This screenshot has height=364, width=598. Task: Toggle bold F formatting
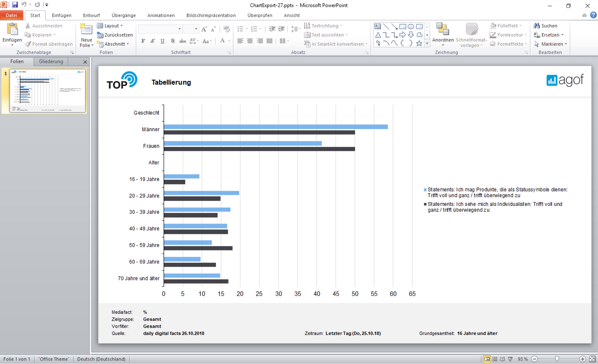click(x=143, y=41)
